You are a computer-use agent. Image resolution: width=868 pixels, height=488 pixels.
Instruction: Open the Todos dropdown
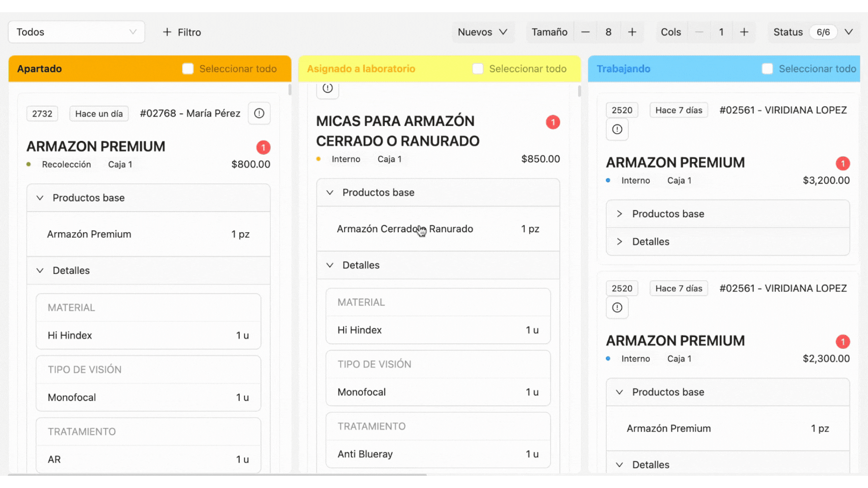click(76, 32)
